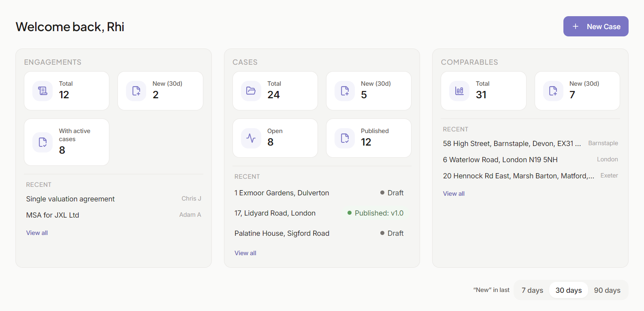Click the Draft status of Palatine House
The image size is (644, 311).
coord(392,233)
